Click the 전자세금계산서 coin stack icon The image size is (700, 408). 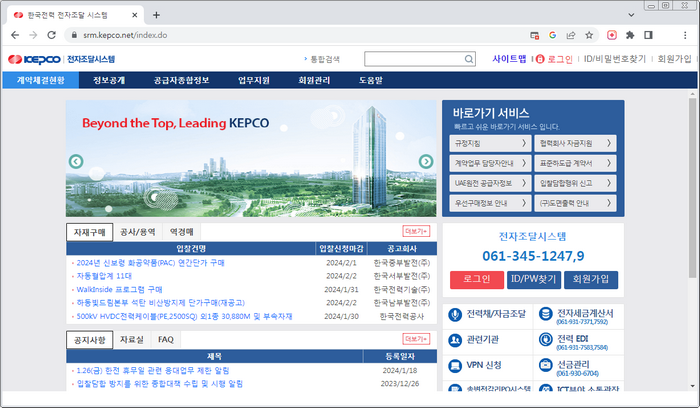(x=545, y=314)
